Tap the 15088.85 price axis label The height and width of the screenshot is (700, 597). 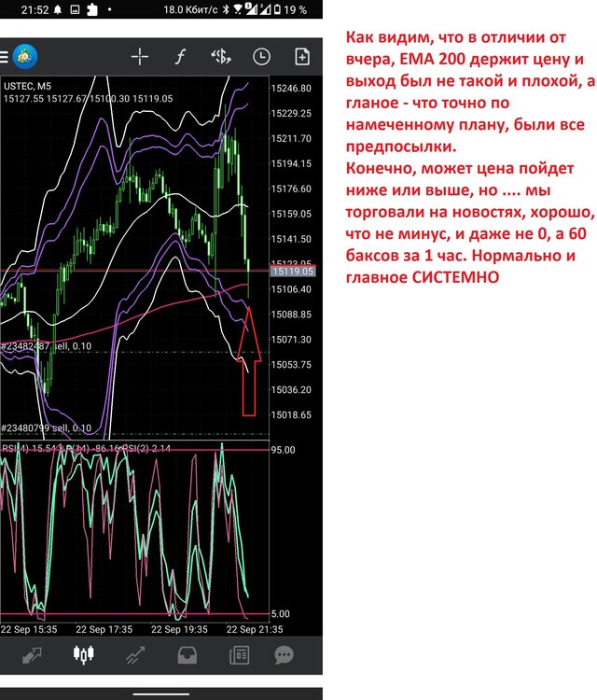pyautogui.click(x=291, y=315)
